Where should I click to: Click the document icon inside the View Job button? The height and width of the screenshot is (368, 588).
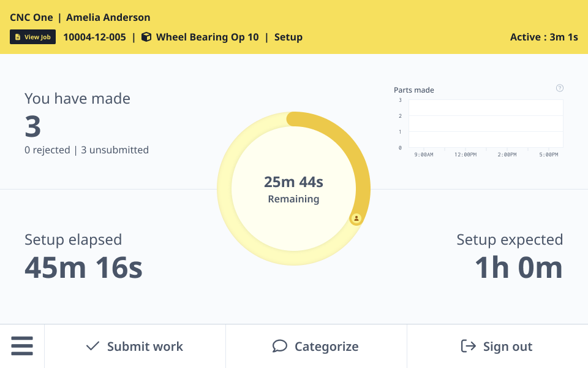tap(17, 36)
